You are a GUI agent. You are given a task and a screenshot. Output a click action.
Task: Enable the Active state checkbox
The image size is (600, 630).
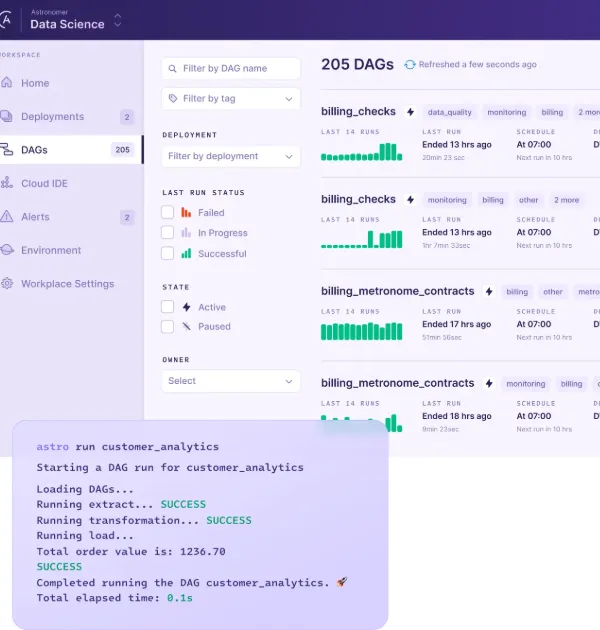pyautogui.click(x=168, y=307)
